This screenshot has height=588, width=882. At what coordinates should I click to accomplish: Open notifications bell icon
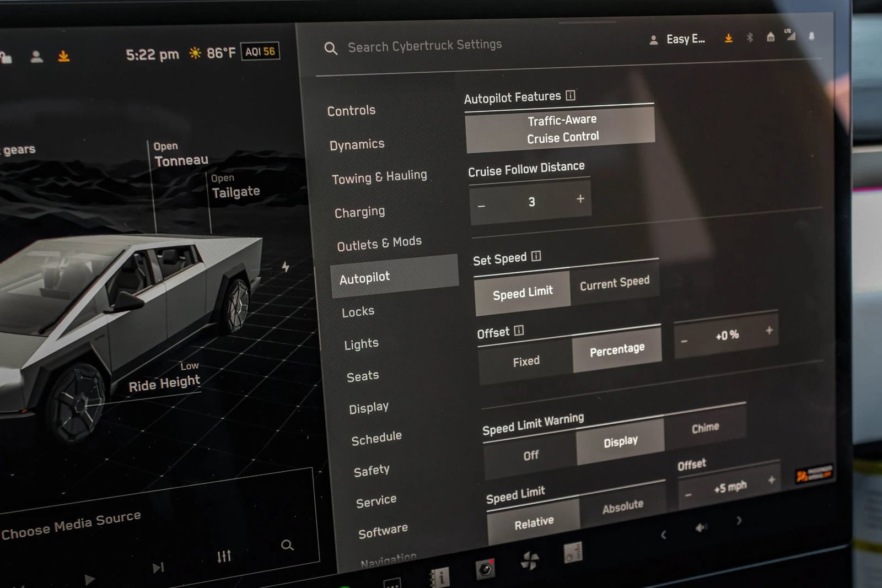point(811,36)
